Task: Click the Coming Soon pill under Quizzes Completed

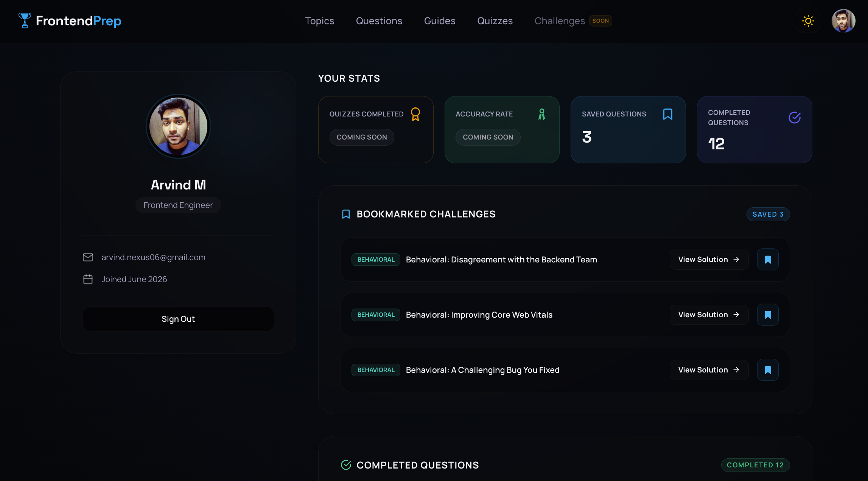Action: [362, 137]
